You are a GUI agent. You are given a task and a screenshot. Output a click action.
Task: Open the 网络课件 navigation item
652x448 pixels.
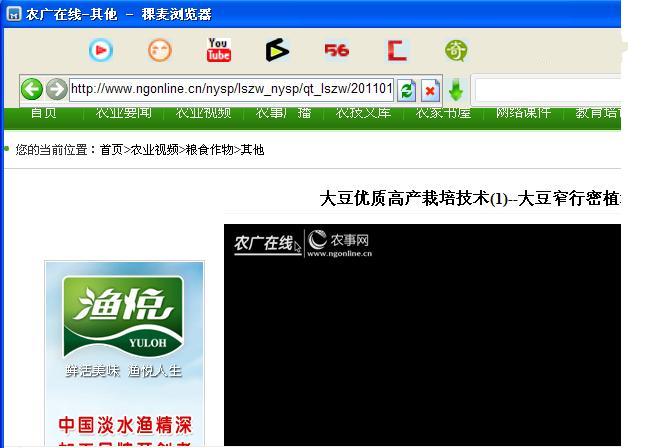pyautogui.click(x=523, y=112)
